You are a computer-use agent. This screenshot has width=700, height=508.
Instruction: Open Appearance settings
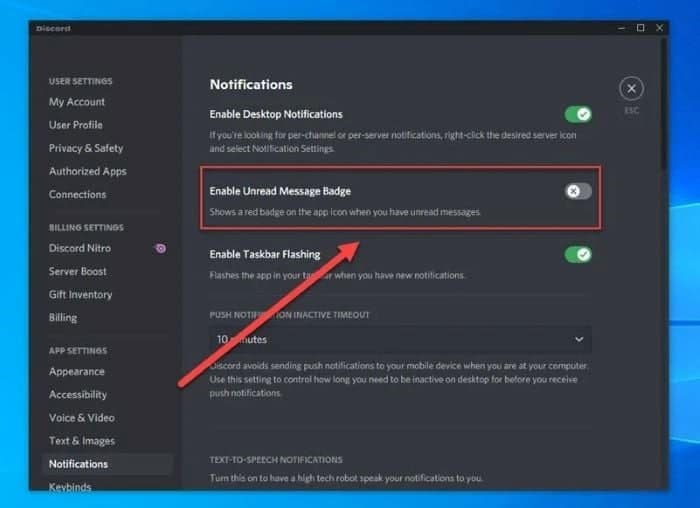coord(77,371)
